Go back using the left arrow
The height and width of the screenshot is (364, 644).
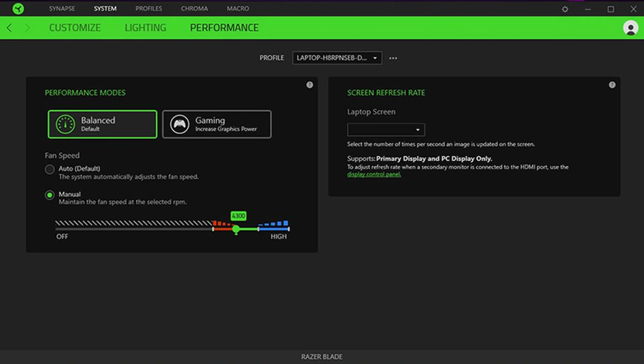[x=9, y=28]
